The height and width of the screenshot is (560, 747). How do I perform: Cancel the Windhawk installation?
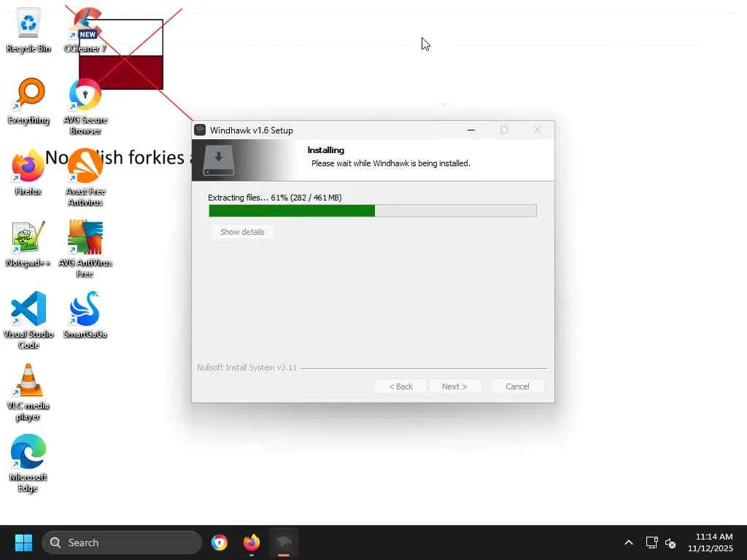(x=517, y=386)
